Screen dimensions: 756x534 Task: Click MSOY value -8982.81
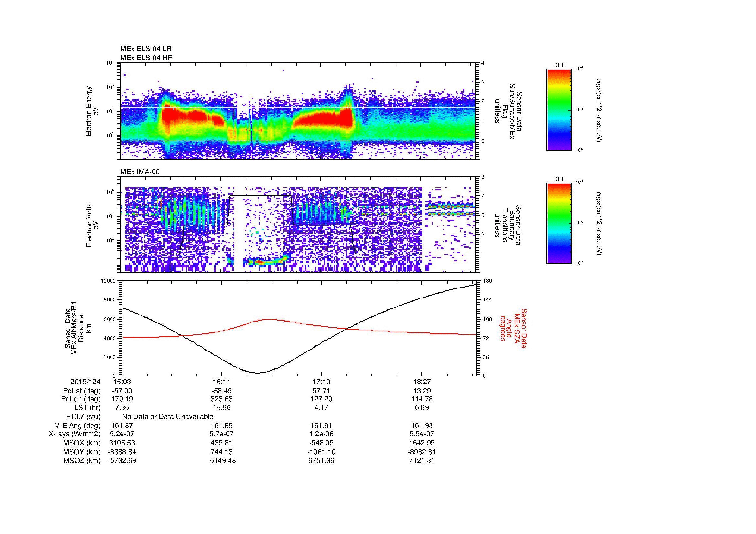point(422,452)
